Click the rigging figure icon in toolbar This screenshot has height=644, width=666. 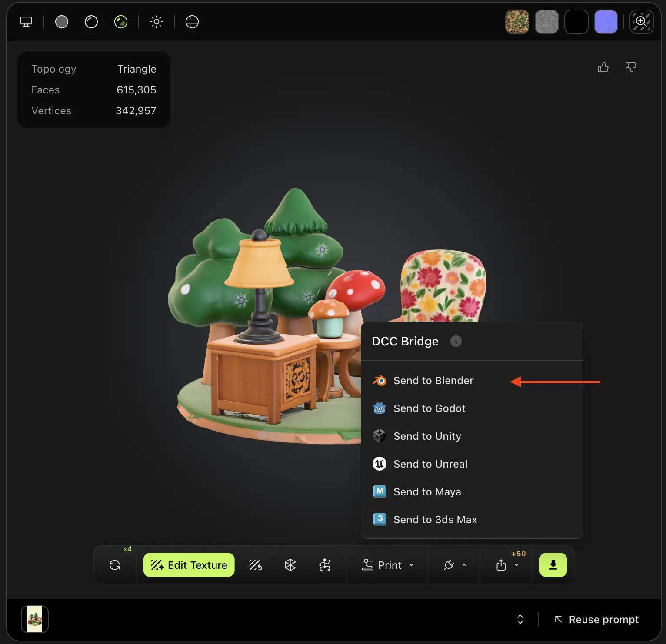pos(325,565)
